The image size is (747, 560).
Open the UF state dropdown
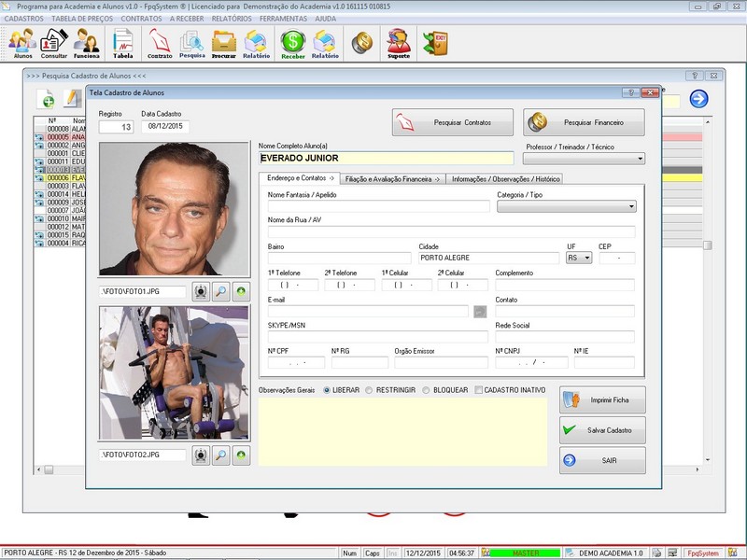pos(579,258)
